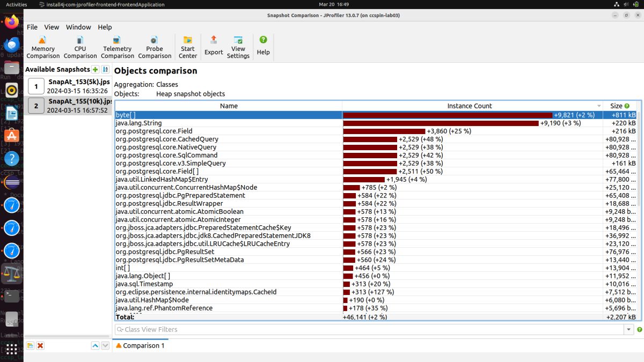Click the green help icon beside the filter box
The width and height of the screenshot is (644, 362).
click(639, 329)
